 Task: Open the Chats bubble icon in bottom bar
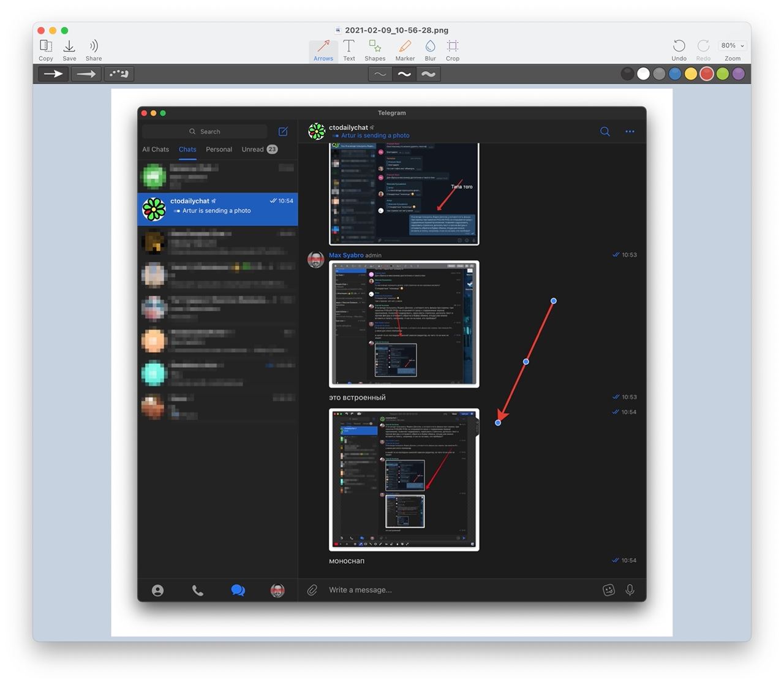(x=238, y=590)
